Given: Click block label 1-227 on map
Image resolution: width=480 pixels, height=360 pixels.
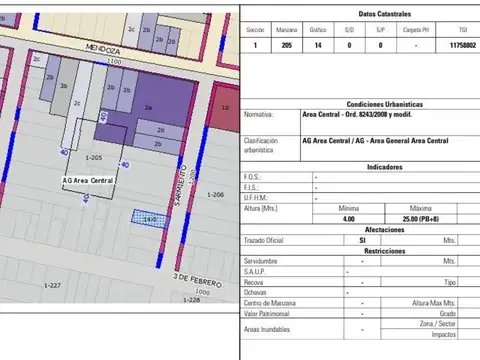Looking at the screenshot, I should tap(52, 286).
